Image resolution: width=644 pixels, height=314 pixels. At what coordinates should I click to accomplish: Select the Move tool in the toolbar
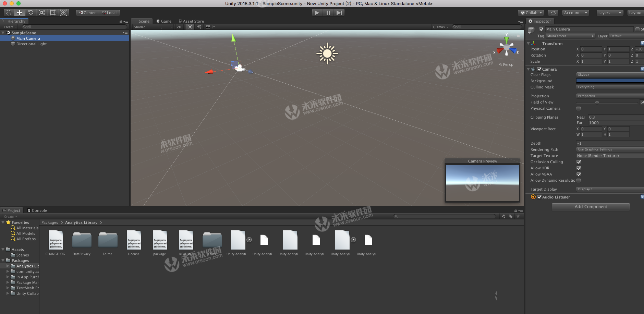point(20,13)
